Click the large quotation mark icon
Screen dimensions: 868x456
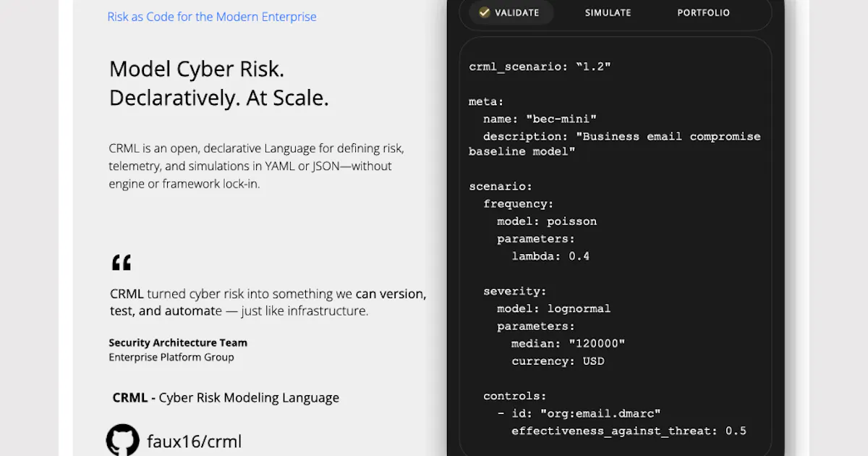122,263
